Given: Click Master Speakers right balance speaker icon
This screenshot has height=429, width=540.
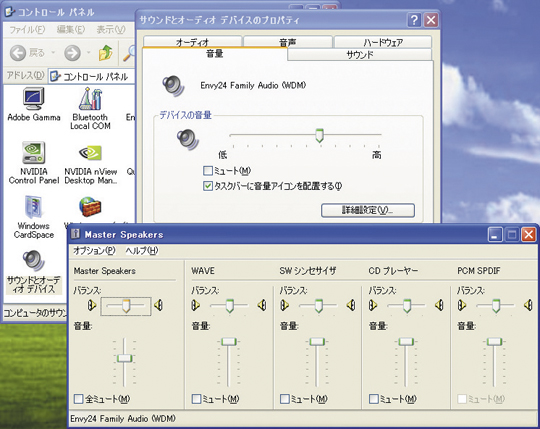Looking at the screenshot, I should click(158, 305).
